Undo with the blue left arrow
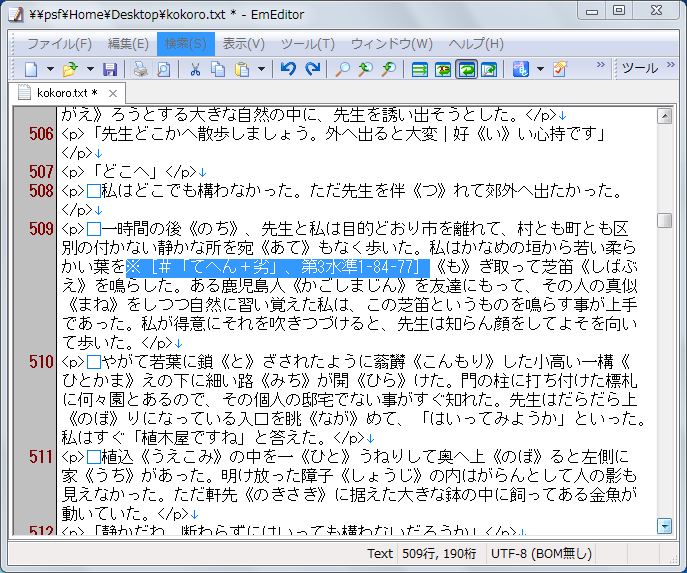 pos(288,69)
